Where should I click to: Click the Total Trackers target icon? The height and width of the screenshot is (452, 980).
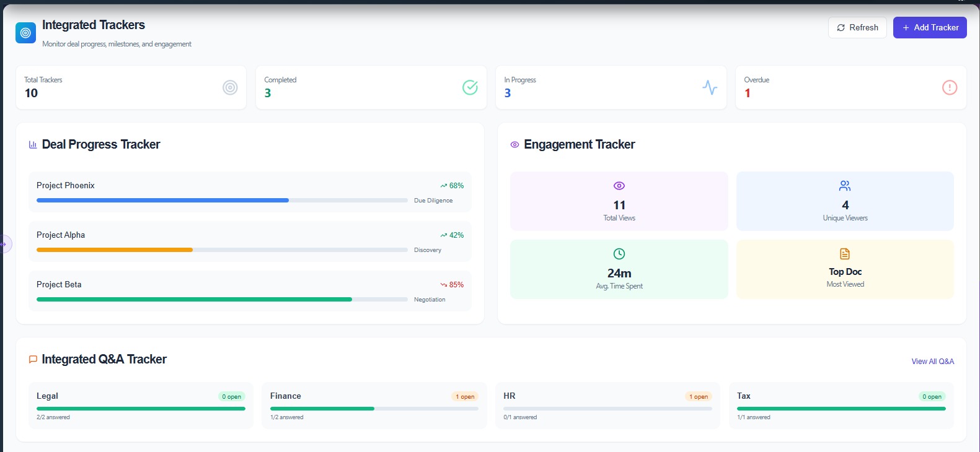[x=230, y=88]
